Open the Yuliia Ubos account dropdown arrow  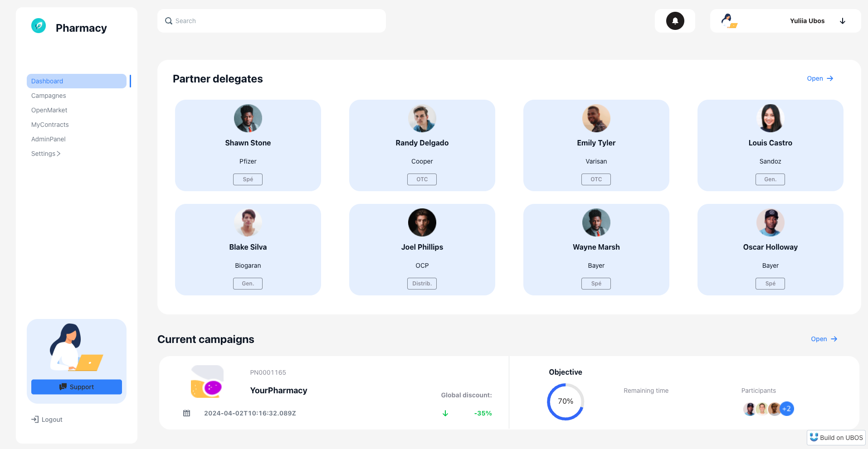pos(843,21)
